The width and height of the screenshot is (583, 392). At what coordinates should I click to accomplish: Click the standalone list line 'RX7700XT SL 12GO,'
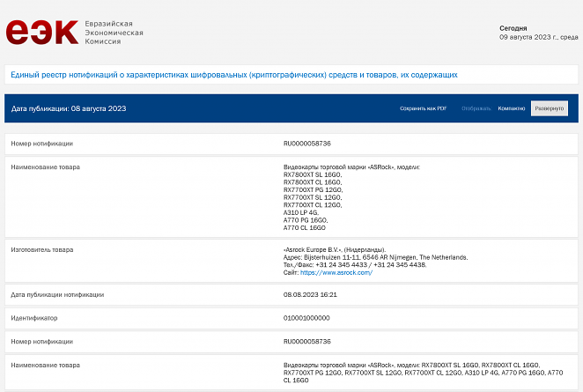(x=313, y=197)
